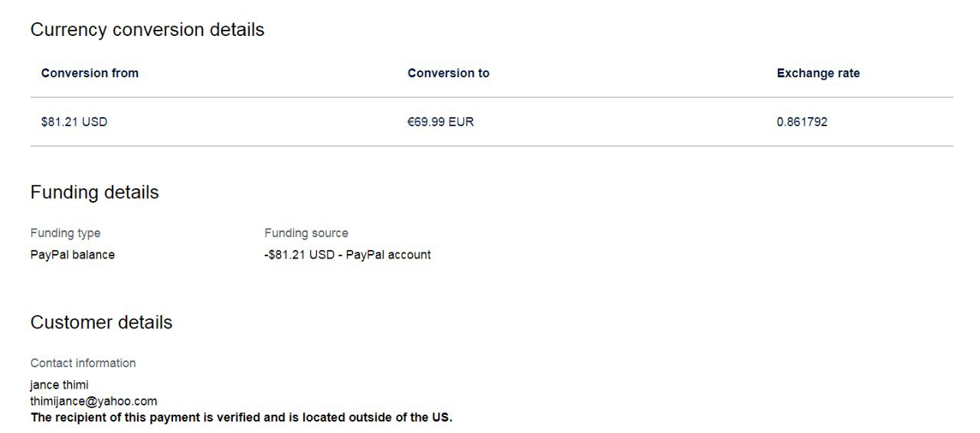Click the PayPal balance funding type value
This screenshot has width=980, height=433.
pos(73,255)
